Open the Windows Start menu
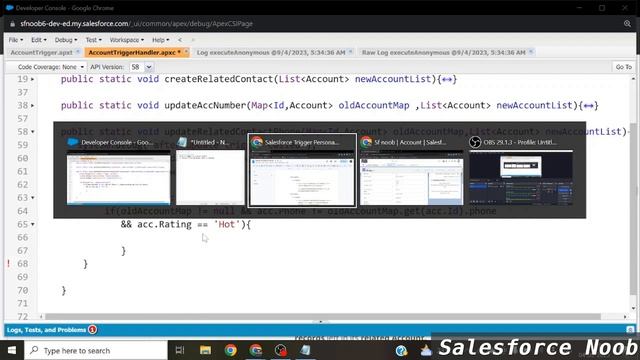The image size is (640, 360). [12, 350]
